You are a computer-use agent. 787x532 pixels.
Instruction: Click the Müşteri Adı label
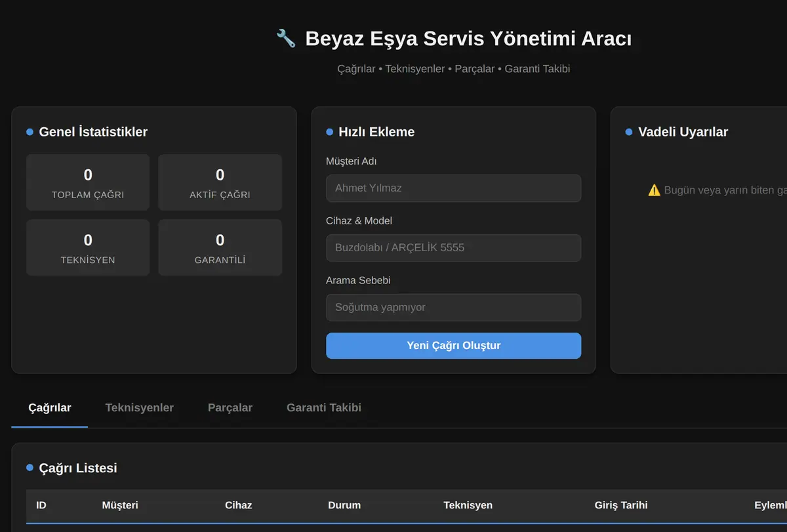tap(352, 161)
